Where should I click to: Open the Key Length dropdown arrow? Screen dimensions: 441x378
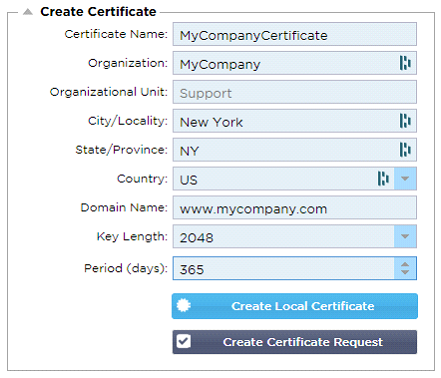coord(405,236)
